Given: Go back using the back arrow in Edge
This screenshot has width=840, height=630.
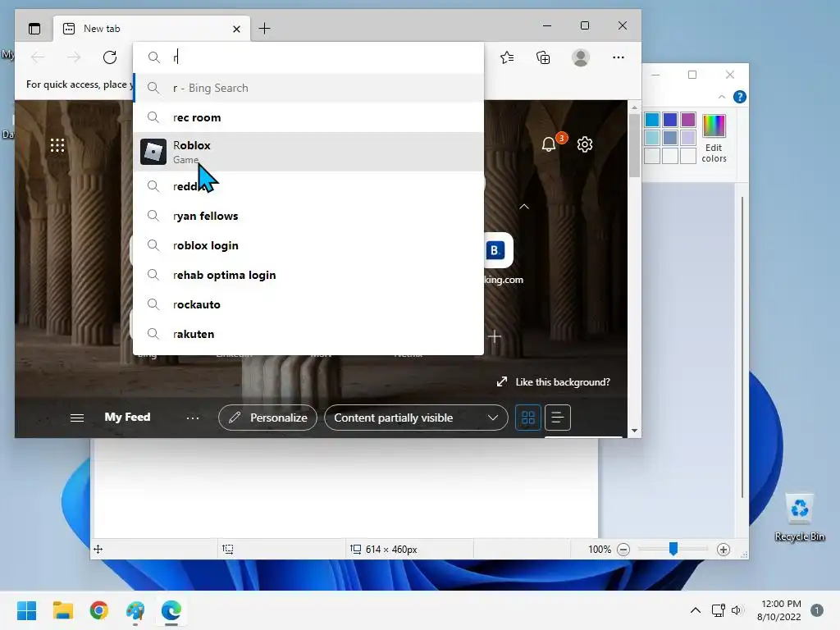Looking at the screenshot, I should 38,57.
